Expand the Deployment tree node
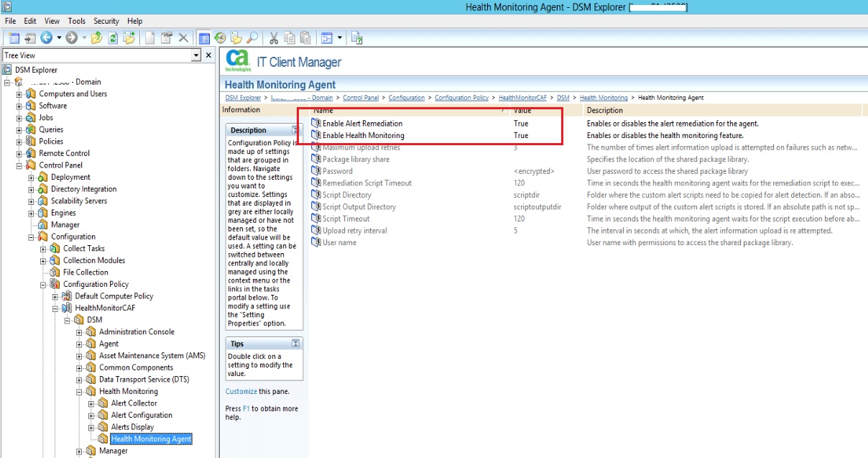868x458 pixels. (x=32, y=178)
